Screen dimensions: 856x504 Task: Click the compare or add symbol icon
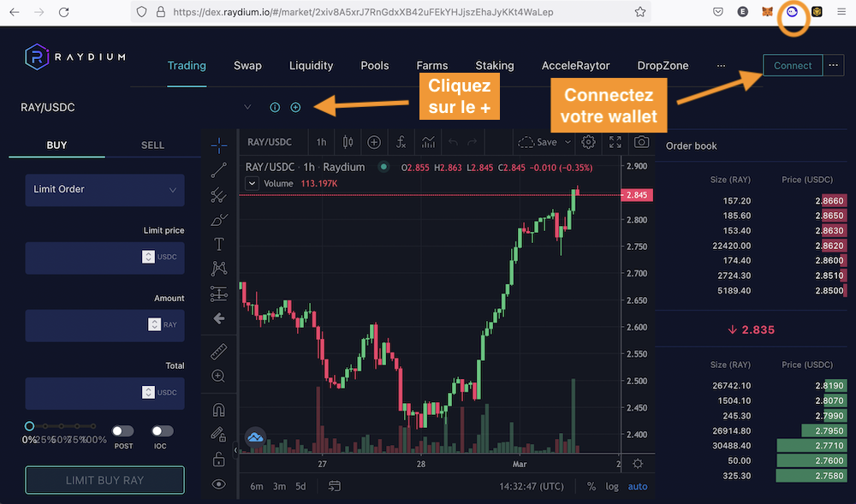tap(374, 142)
